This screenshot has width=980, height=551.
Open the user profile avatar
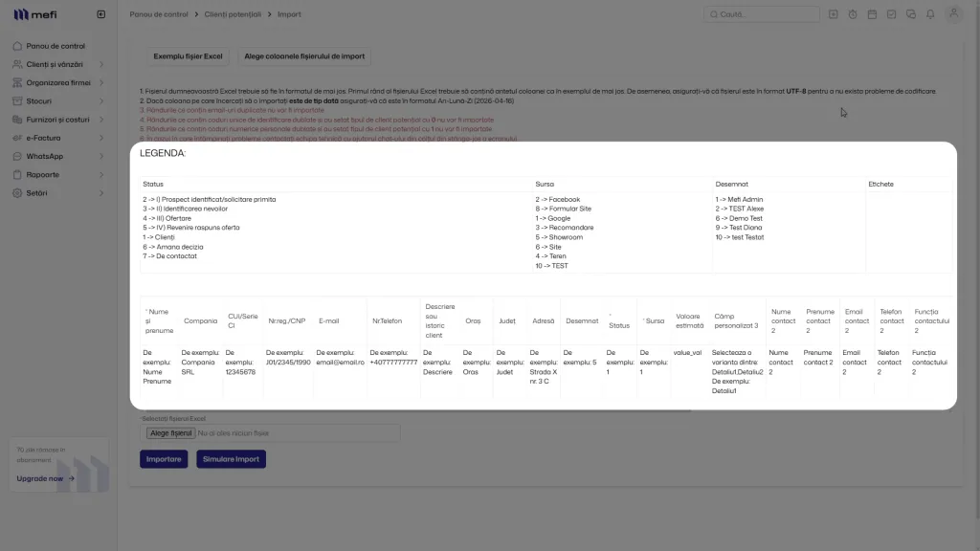point(954,13)
